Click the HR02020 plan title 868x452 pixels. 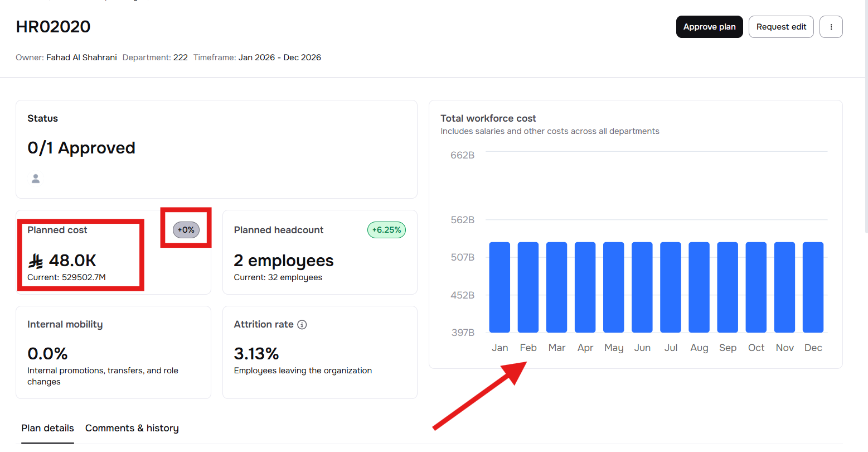point(53,27)
